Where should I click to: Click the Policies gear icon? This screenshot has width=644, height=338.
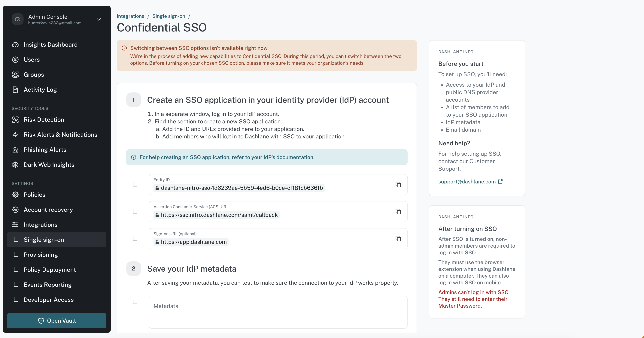pyautogui.click(x=16, y=194)
